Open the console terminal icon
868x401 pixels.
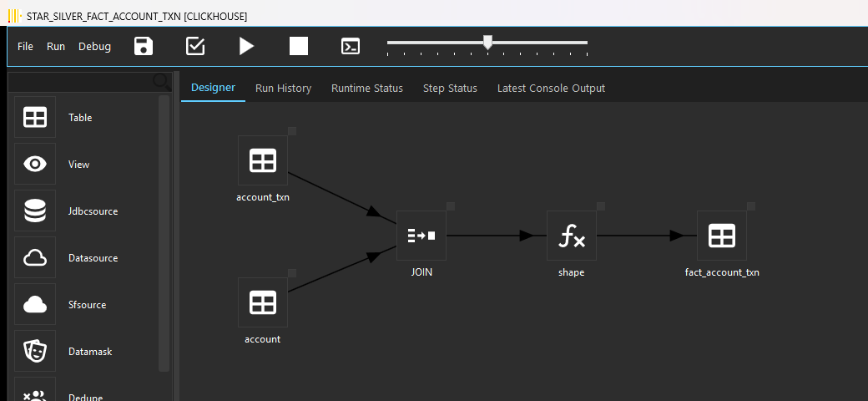pos(351,47)
